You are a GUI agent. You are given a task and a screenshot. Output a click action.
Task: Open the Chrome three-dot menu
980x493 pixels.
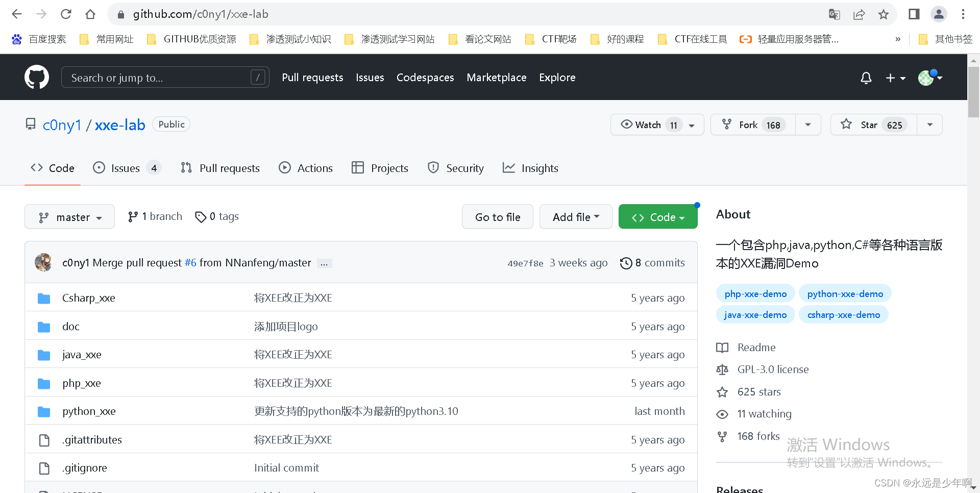coord(963,14)
